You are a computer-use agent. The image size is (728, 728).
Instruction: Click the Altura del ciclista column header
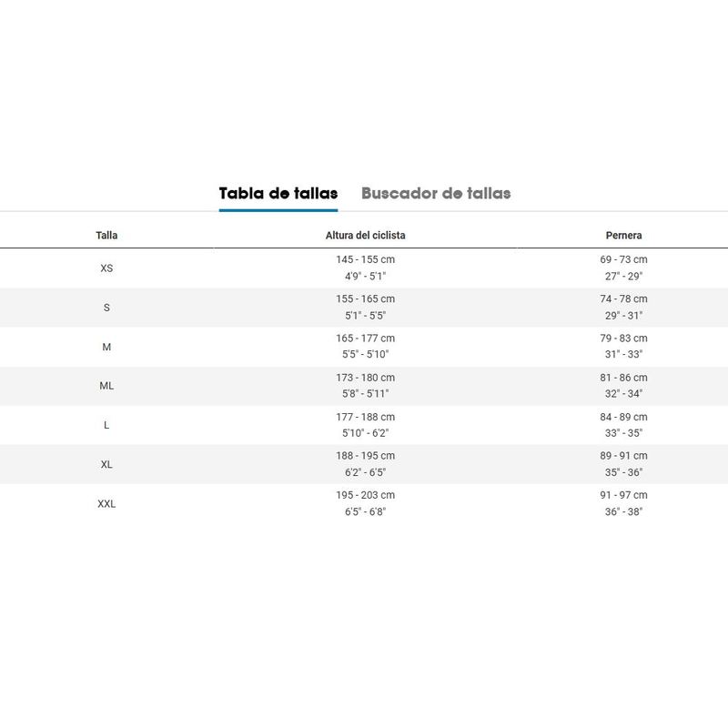point(365,236)
